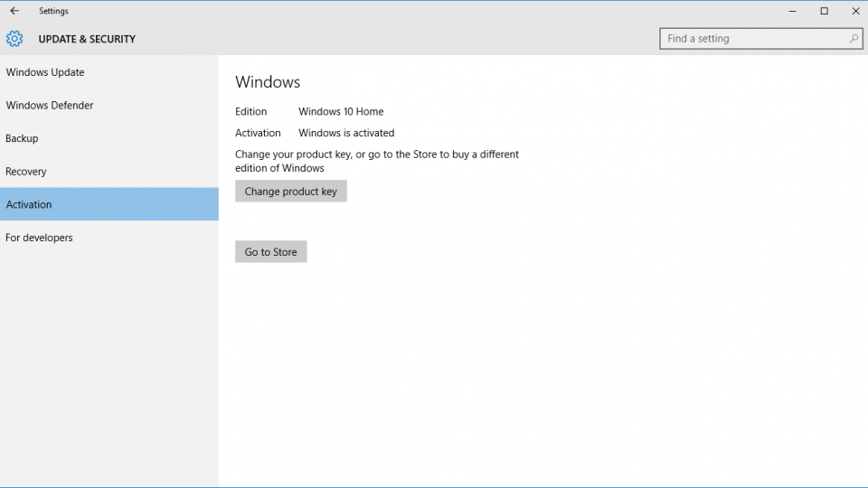Click the Edition label
This screenshot has width=868, height=488.
[x=250, y=111]
